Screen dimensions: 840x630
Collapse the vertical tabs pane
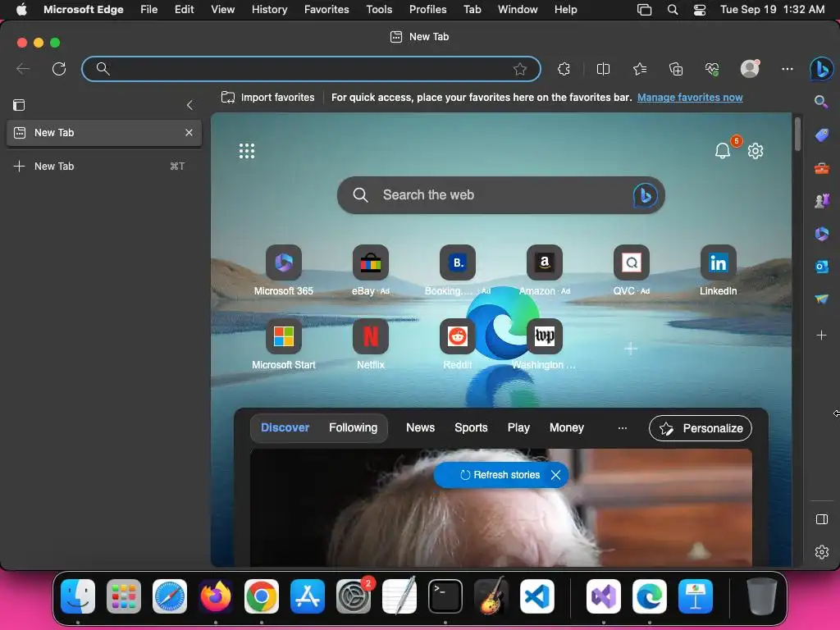pos(189,105)
